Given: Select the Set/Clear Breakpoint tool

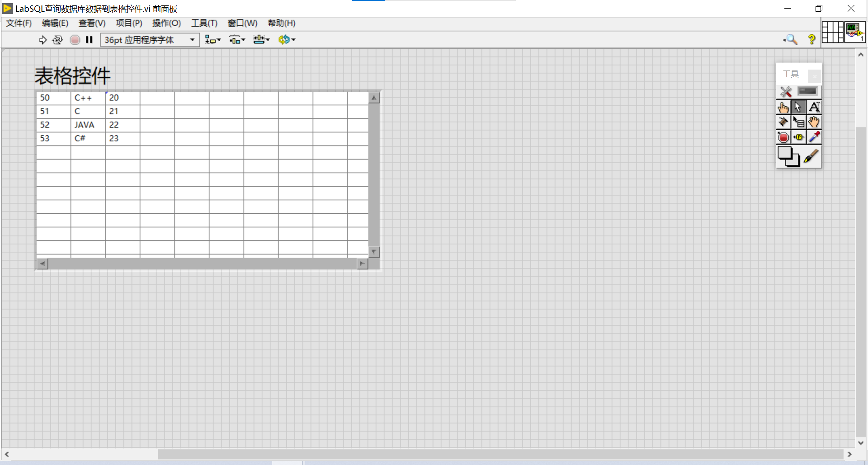Looking at the screenshot, I should (x=783, y=137).
